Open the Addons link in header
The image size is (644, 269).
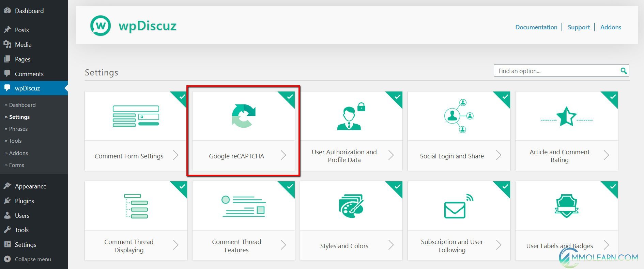(x=611, y=27)
